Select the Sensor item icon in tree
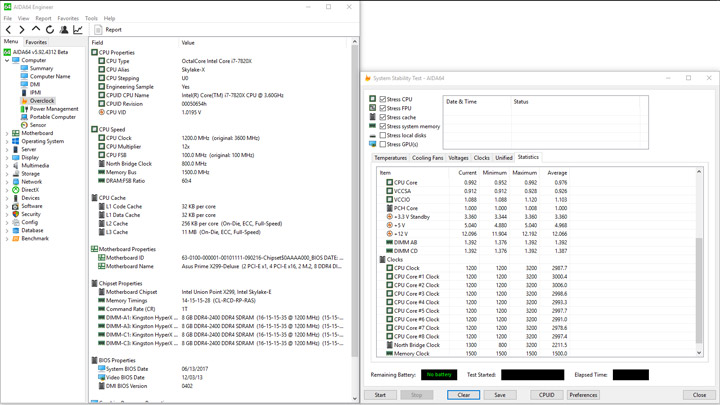Viewport: 720px width, 405px height. click(x=25, y=125)
